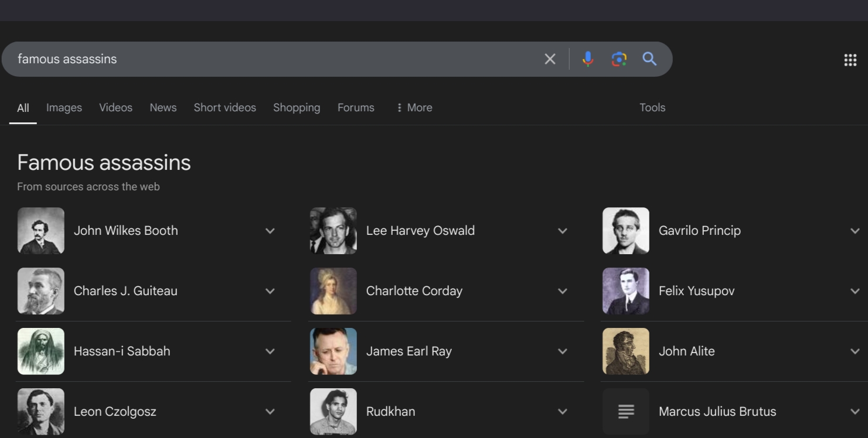This screenshot has height=438, width=868.
Task: Open the Charlotte Corday painting thumbnail
Action: coord(333,291)
